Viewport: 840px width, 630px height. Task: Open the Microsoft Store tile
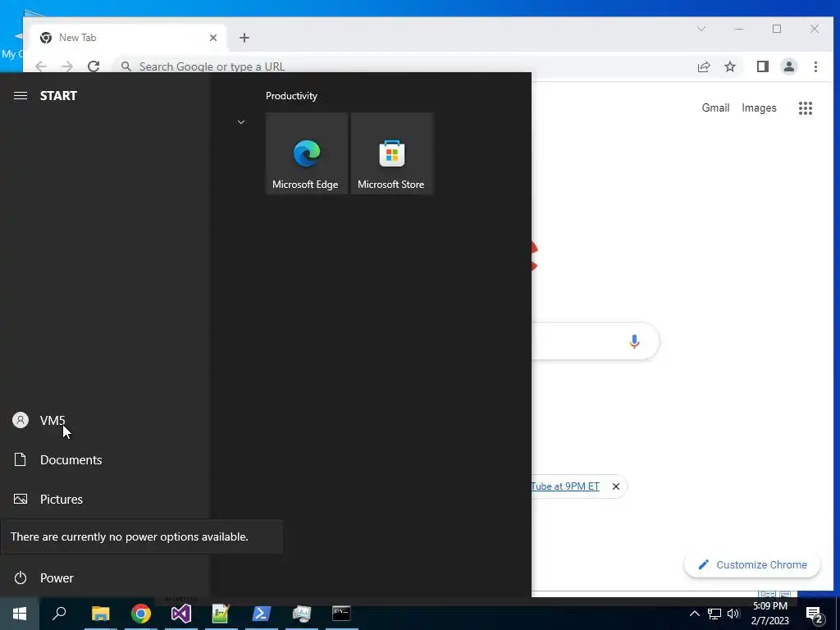(391, 153)
